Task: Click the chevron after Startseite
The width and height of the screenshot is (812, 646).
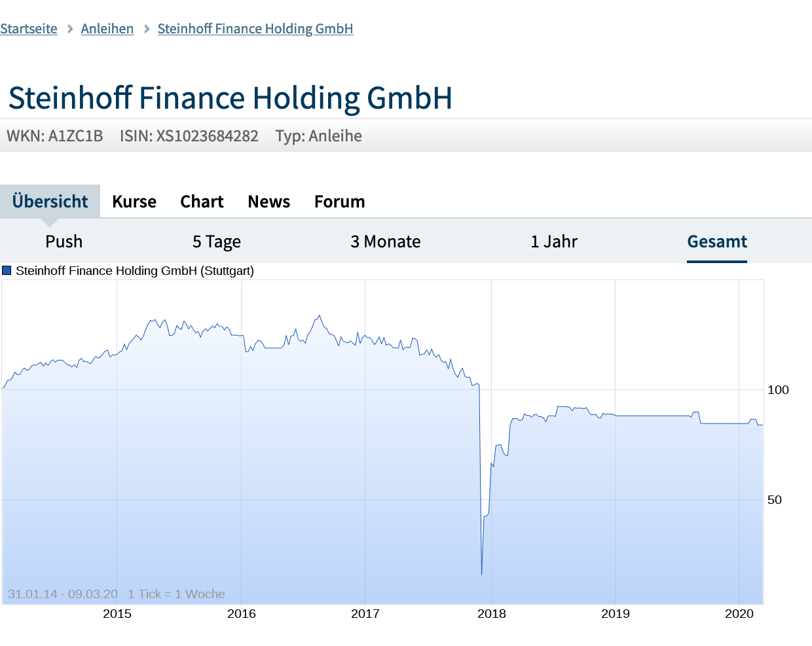Action: (x=69, y=29)
